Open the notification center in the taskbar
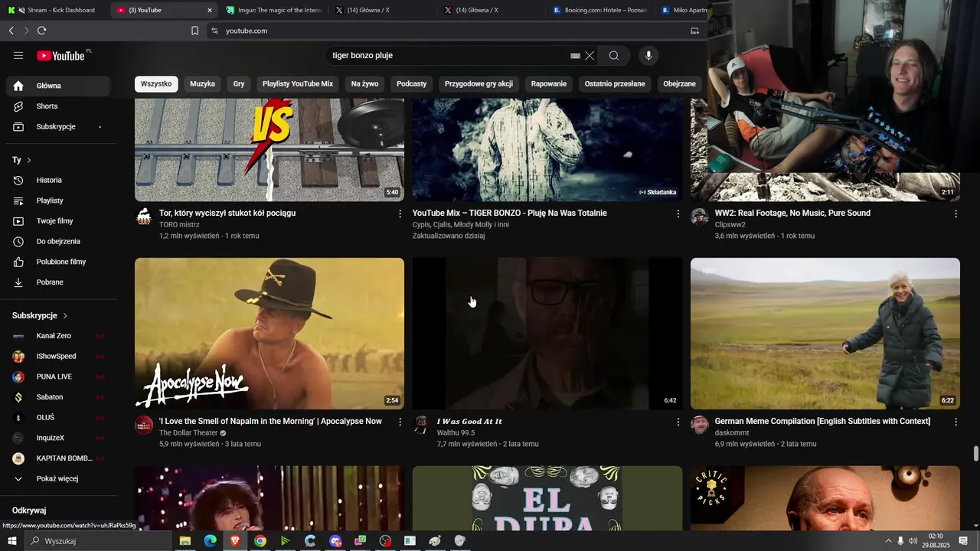This screenshot has height=551, width=980. pyautogui.click(x=963, y=541)
